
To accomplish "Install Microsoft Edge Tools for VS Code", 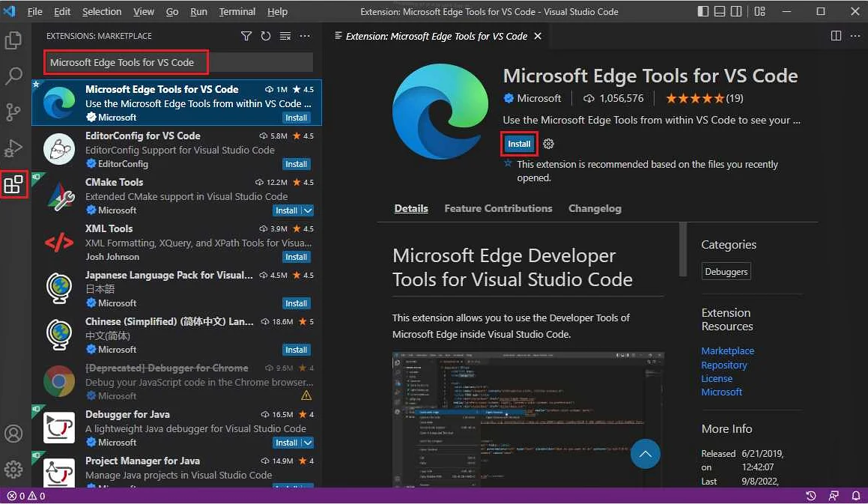I will tap(519, 143).
